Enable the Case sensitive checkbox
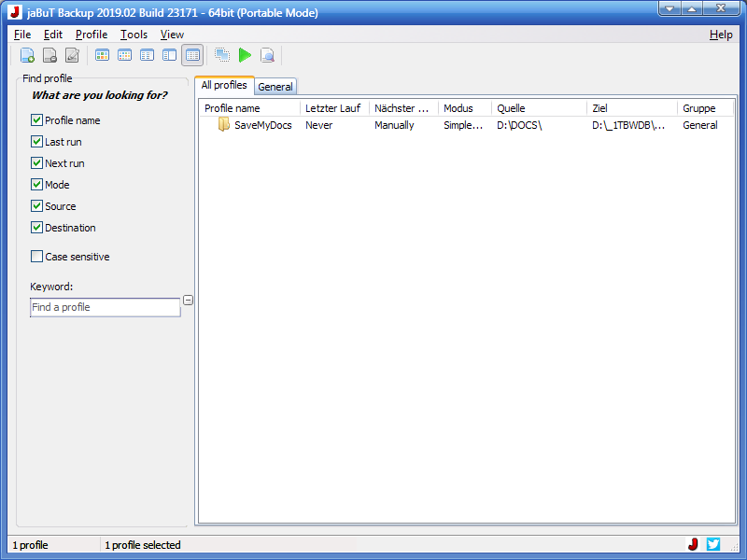 [x=36, y=256]
